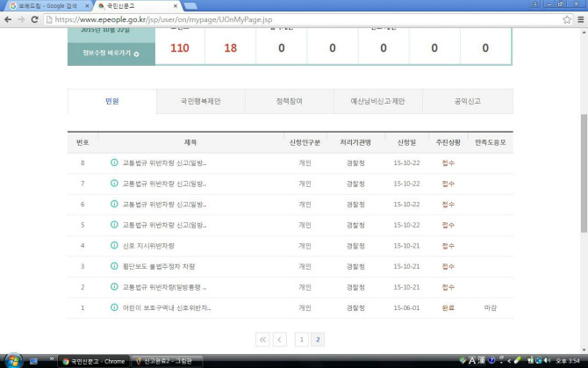The width and height of the screenshot is (588, 368).
Task: Select the 민원 tab
Action: (112, 101)
